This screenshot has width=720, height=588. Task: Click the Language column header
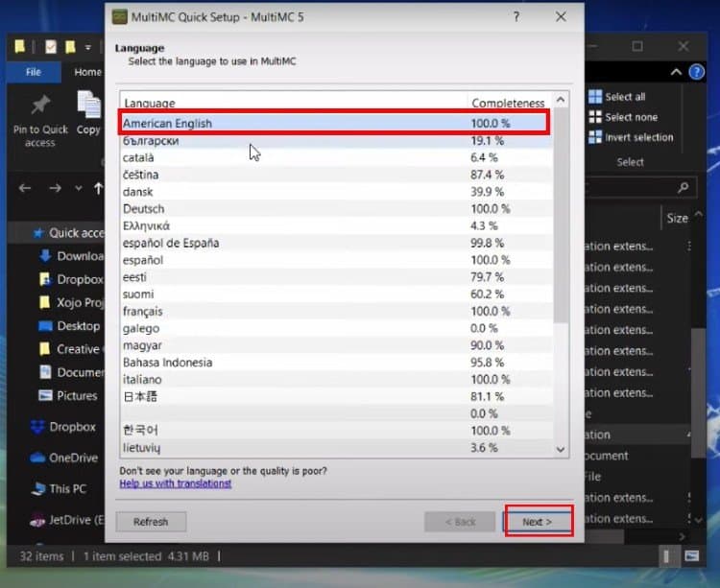(294, 103)
